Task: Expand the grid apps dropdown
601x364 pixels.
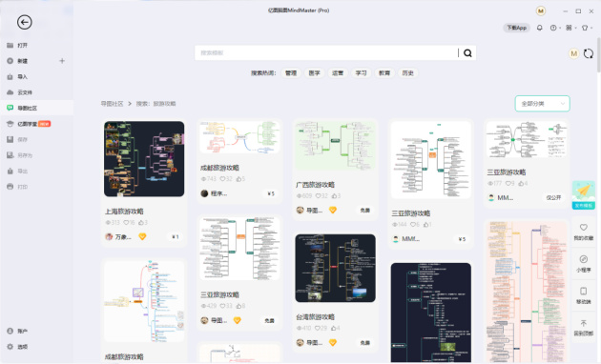Action: tap(570, 28)
